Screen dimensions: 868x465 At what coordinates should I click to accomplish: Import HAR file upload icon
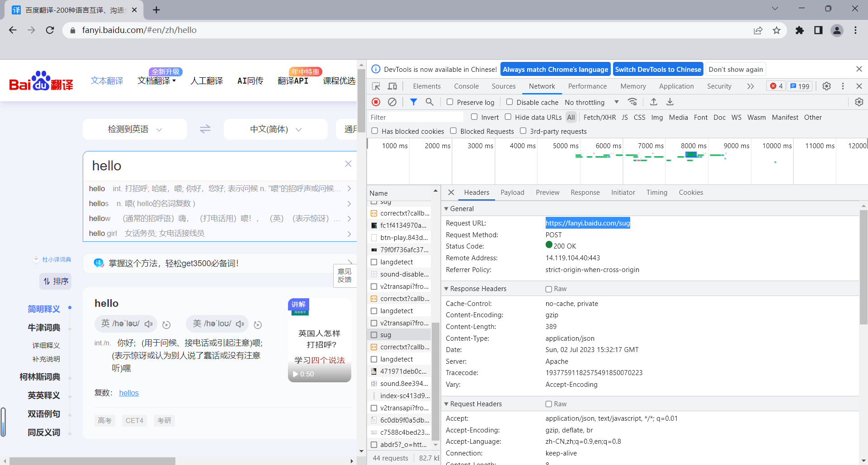click(x=654, y=102)
